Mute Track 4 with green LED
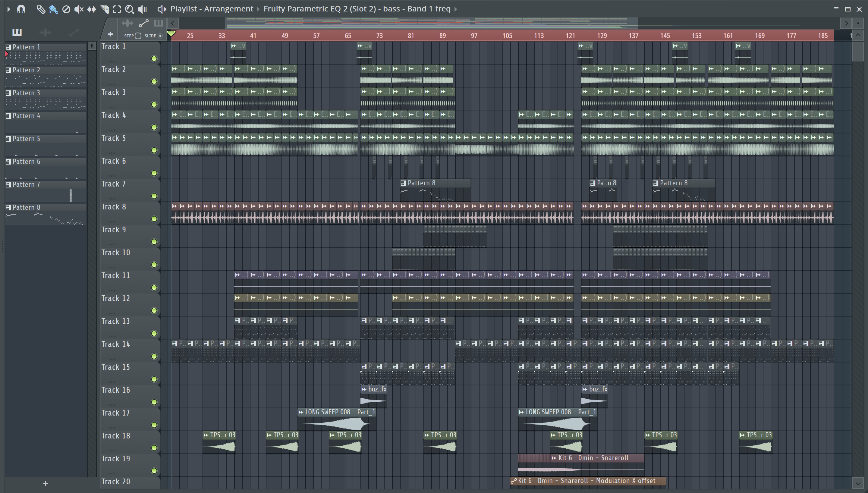Screen dimensions: 868x493 [x=154, y=128]
